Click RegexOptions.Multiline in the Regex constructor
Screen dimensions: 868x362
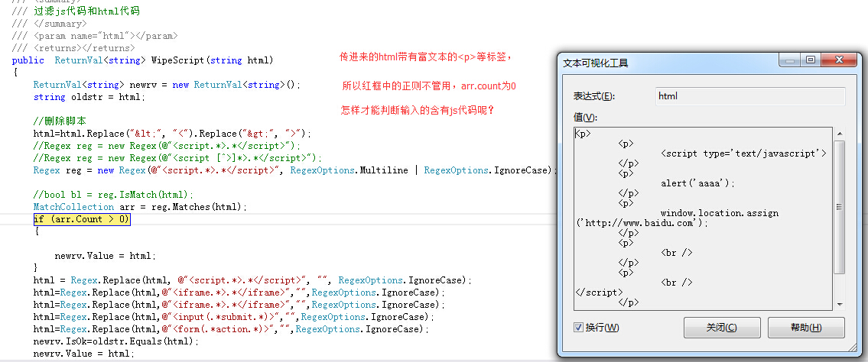[349, 170]
